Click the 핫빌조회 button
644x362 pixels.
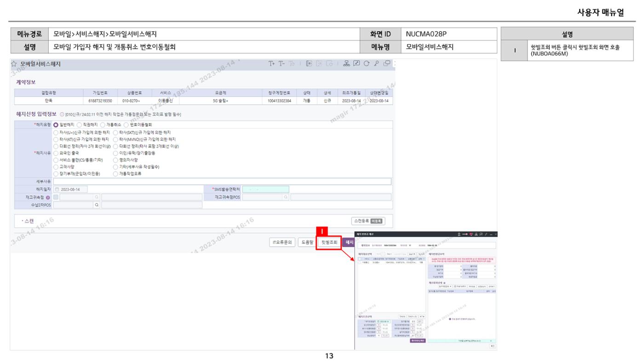click(x=329, y=242)
